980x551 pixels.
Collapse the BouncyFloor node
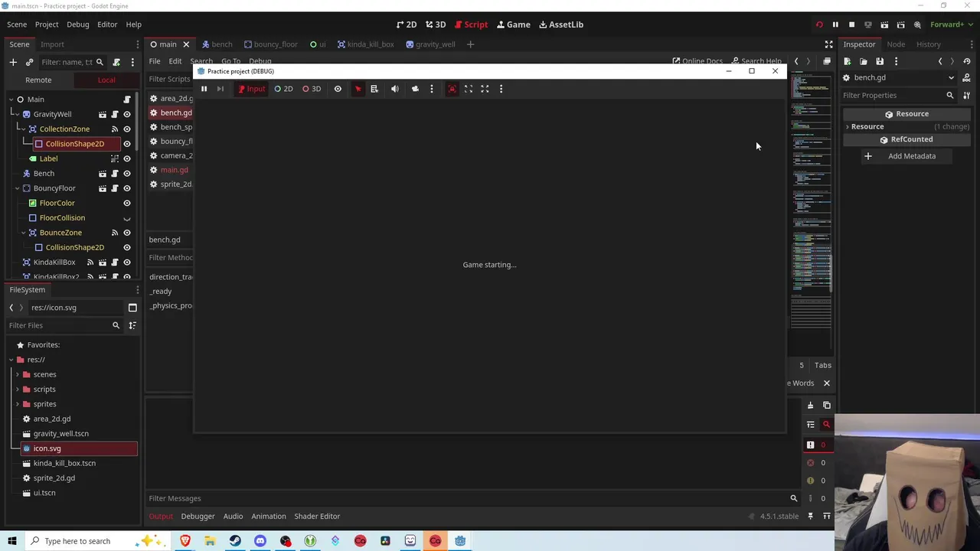[16, 188]
